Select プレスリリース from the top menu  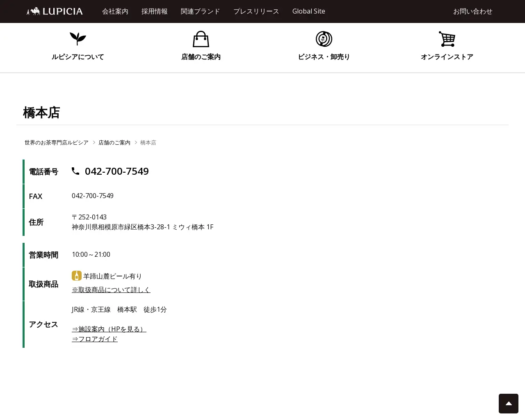(256, 11)
